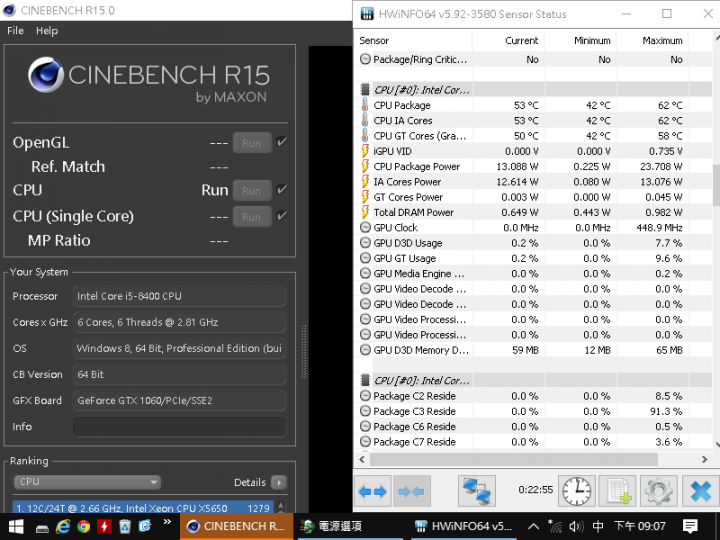Click the HWiNFO horizontal scrollbar thumb
The width and height of the screenshot is (720, 540).
click(513, 459)
